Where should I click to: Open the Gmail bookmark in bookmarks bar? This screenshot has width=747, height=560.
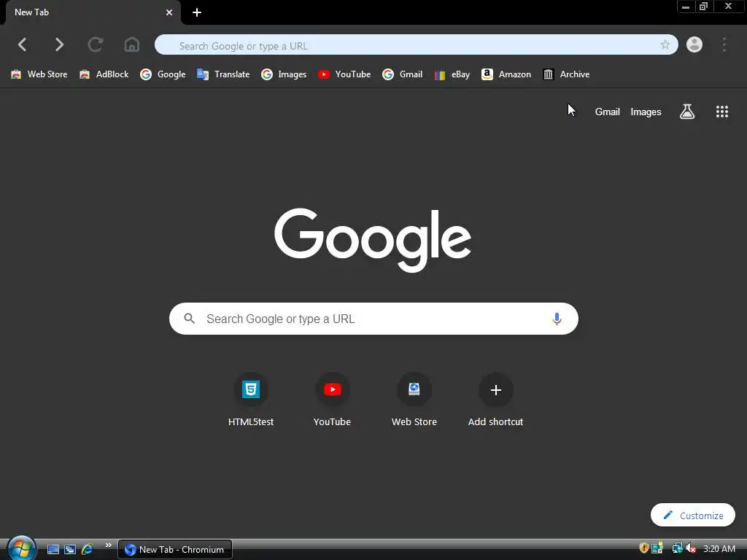[x=403, y=74]
